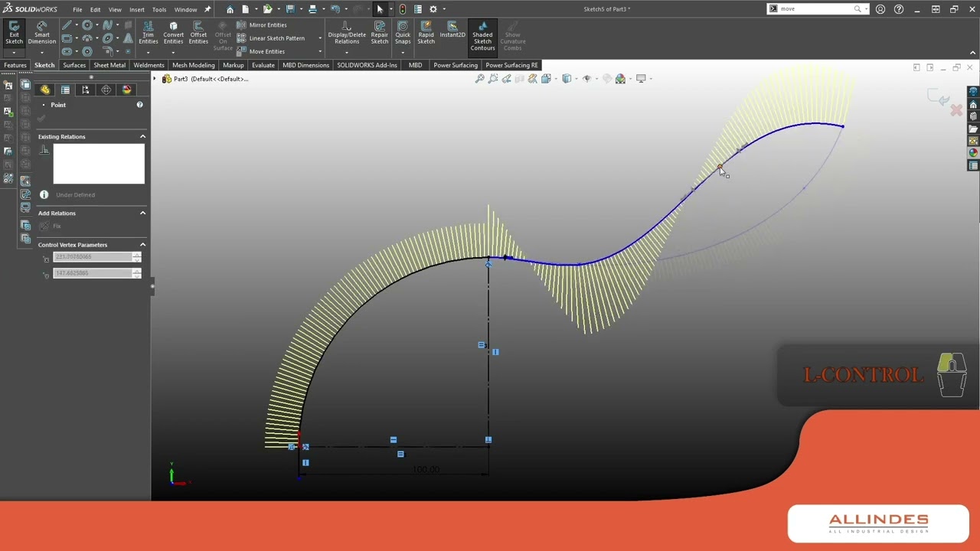Collapse Control Vertex Parameters section

point(142,245)
